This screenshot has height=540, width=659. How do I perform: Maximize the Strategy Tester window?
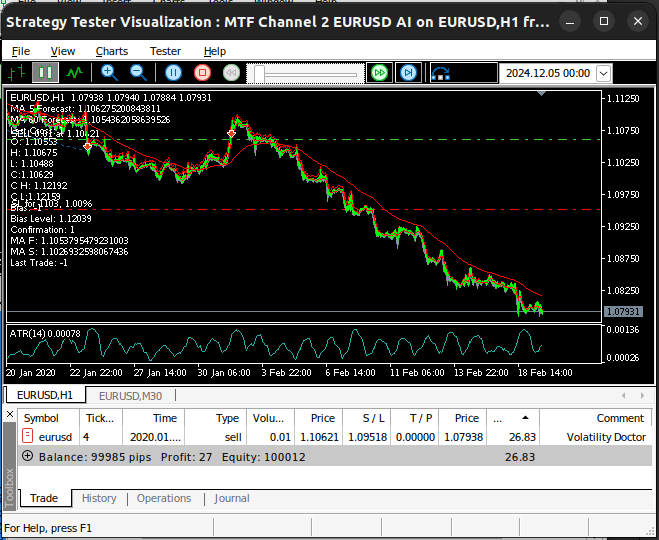click(604, 21)
